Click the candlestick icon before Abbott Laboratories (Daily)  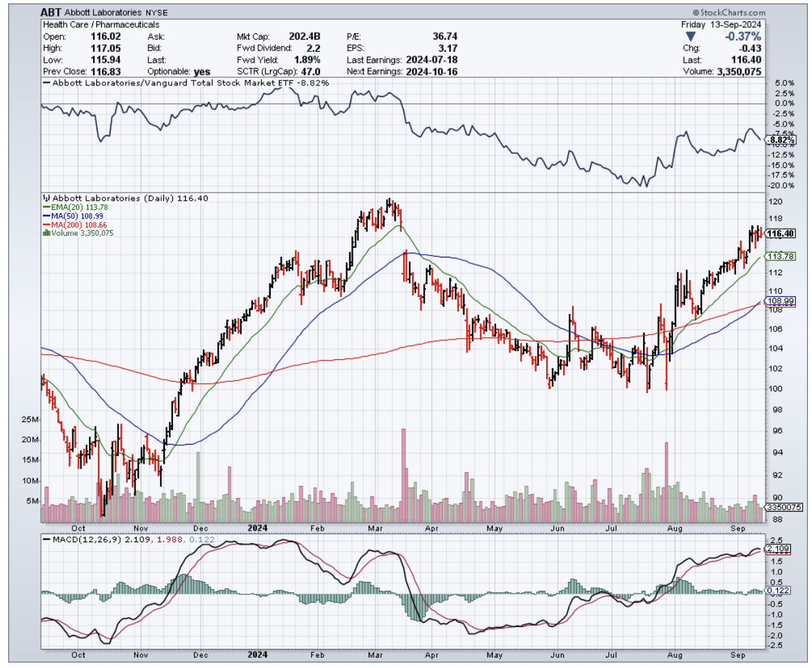pos(45,198)
